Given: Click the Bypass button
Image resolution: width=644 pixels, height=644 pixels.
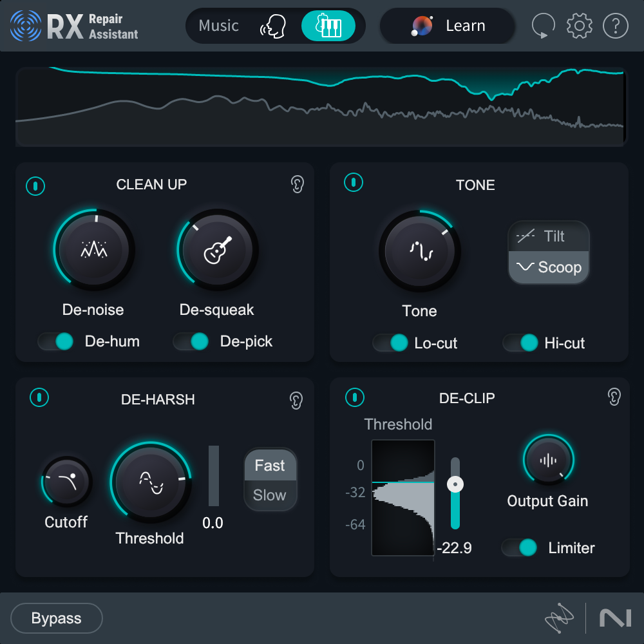Looking at the screenshot, I should coord(56,618).
